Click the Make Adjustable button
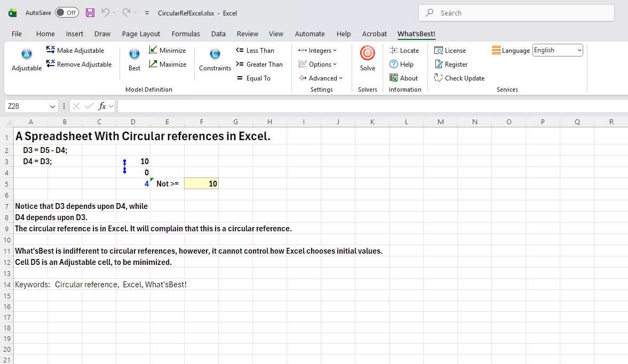This screenshot has width=628, height=364. tap(75, 51)
